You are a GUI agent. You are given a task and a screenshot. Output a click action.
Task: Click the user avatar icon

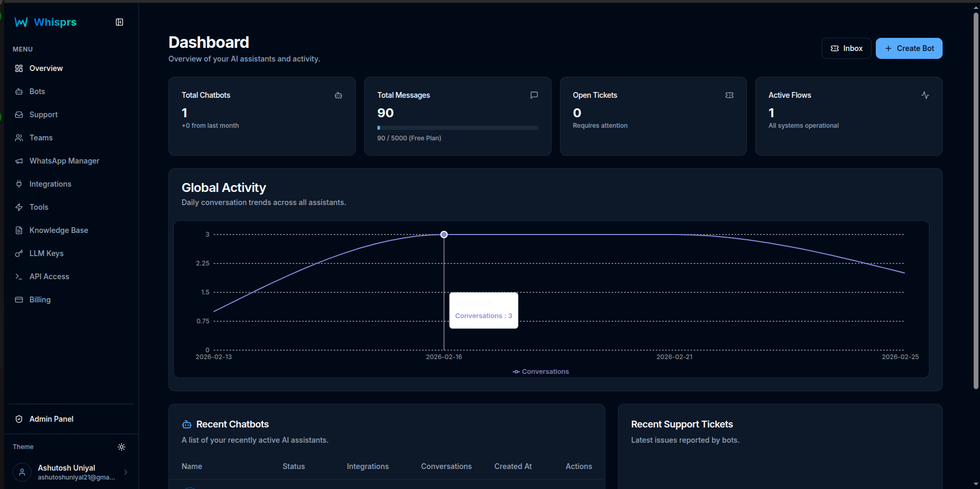click(22, 472)
